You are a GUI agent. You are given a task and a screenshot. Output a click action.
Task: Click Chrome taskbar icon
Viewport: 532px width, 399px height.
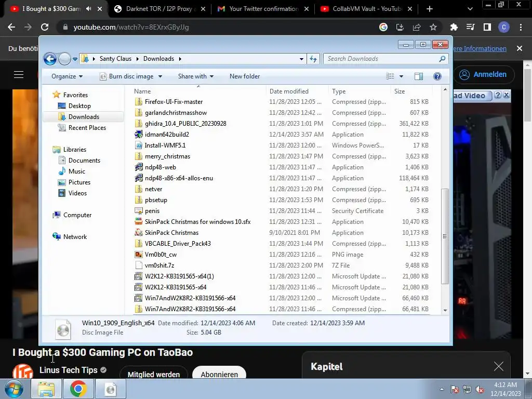click(78, 389)
